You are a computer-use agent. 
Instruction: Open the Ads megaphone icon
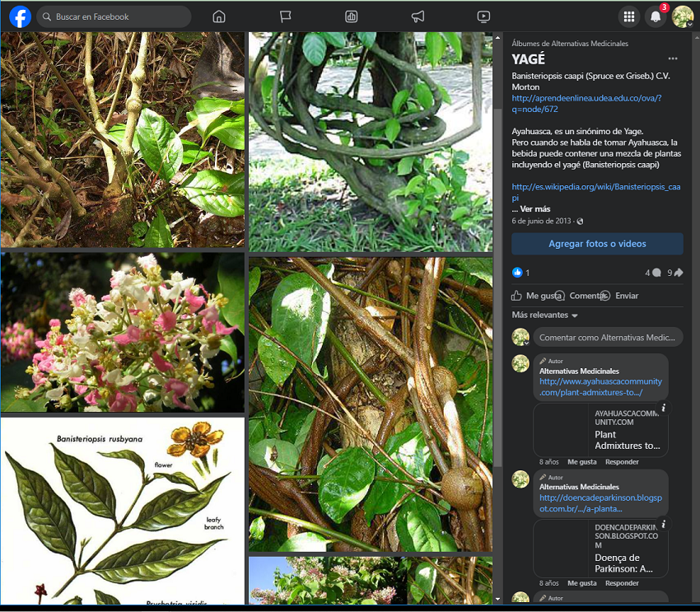tap(418, 16)
